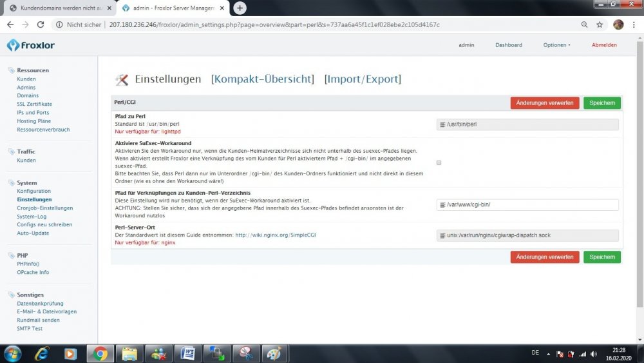644x363 pixels.
Task: Open a new browser tab
Action: pyautogui.click(x=240, y=8)
